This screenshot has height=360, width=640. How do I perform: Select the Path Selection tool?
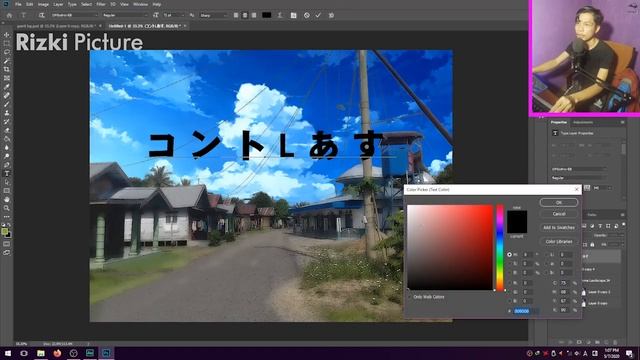click(x=7, y=182)
